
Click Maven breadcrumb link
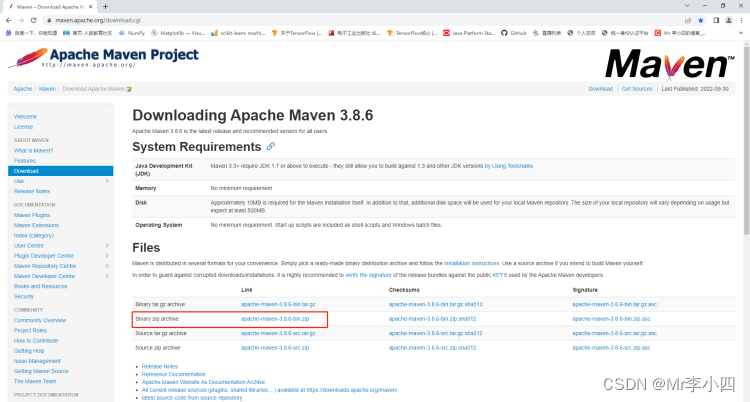tap(47, 89)
